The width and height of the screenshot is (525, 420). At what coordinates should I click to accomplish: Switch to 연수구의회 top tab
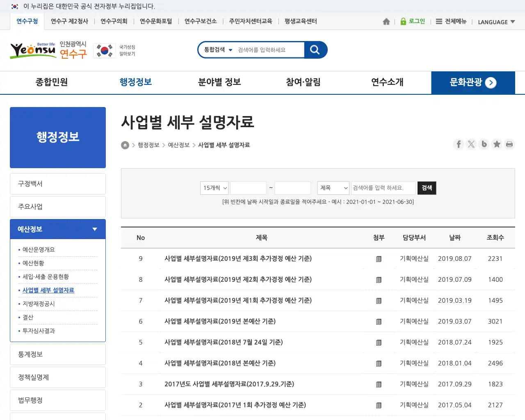click(x=114, y=21)
